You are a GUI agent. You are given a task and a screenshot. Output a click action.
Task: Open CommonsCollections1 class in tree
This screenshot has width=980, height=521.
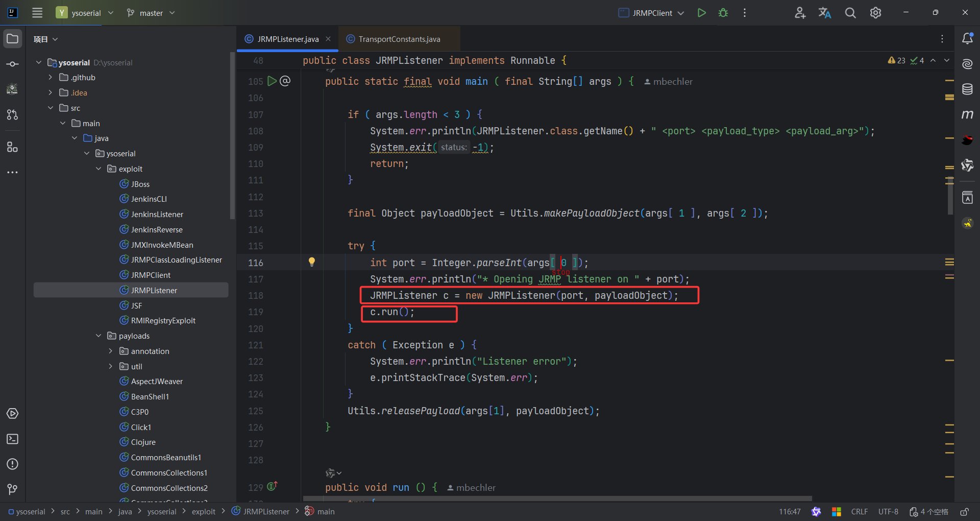pos(169,472)
